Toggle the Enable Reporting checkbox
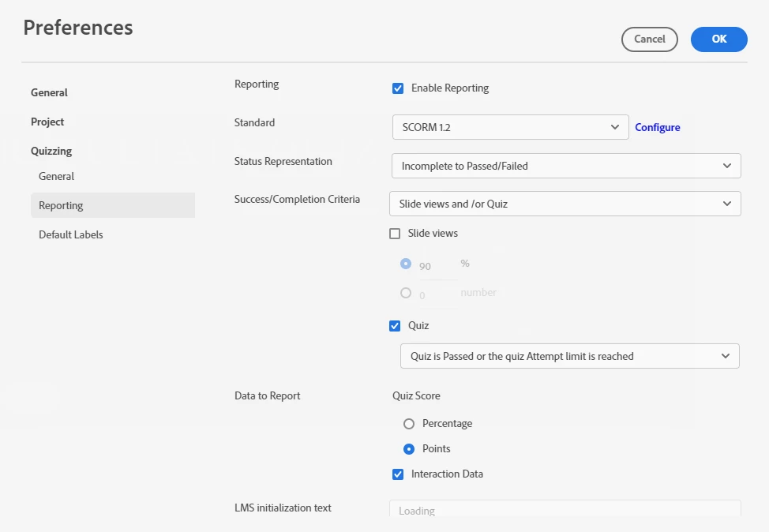The image size is (769, 532). 398,88
